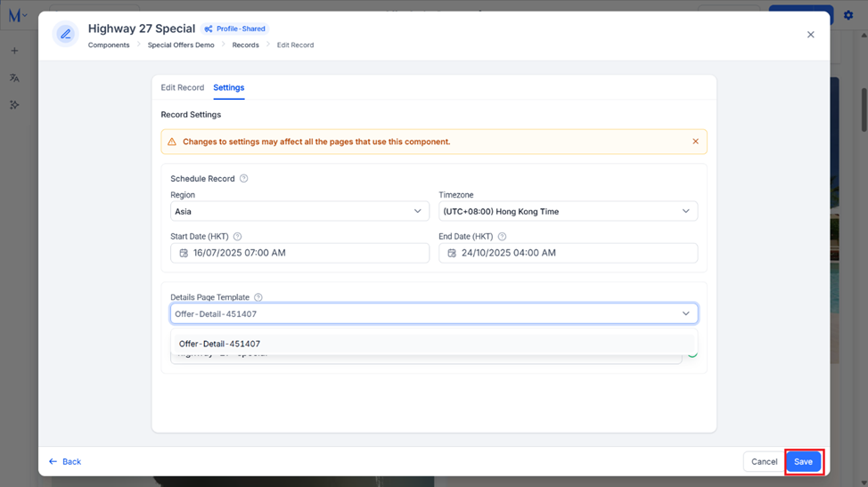Click the page scrollbar on the right edge
The width and height of the screenshot is (868, 487).
pos(864,110)
